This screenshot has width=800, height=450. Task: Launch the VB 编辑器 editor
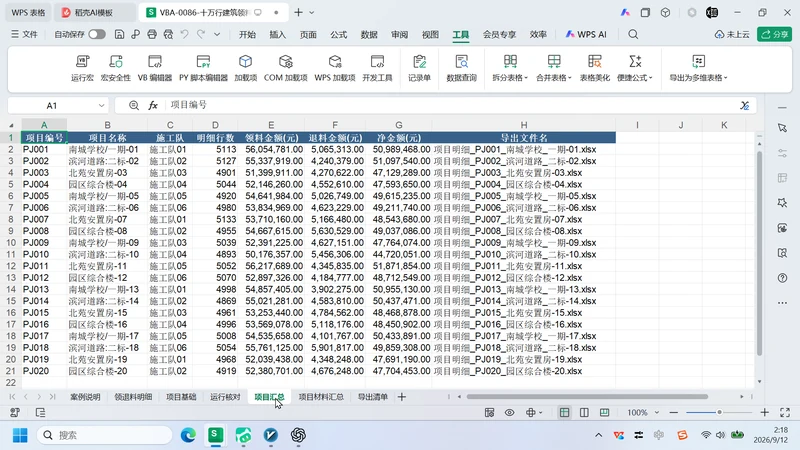(155, 68)
